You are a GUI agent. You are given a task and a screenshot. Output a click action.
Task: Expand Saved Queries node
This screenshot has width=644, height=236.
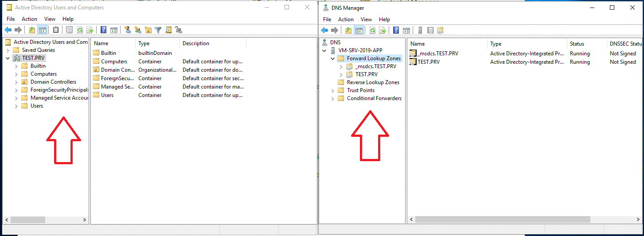pos(8,50)
